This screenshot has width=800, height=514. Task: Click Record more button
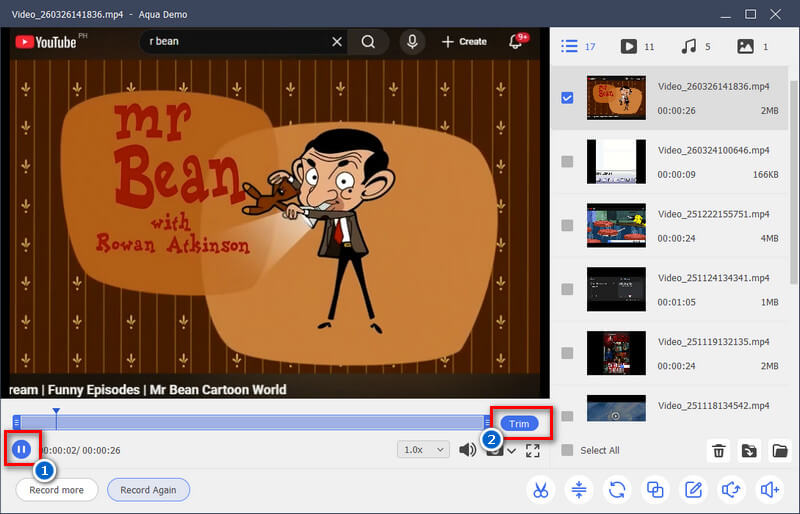(57, 490)
